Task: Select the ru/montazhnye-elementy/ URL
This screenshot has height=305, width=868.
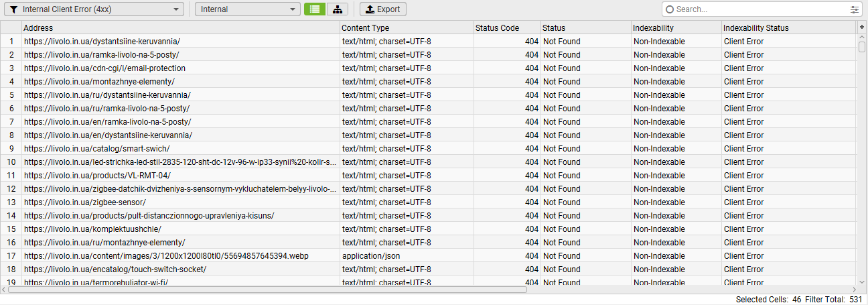Action: (104, 243)
